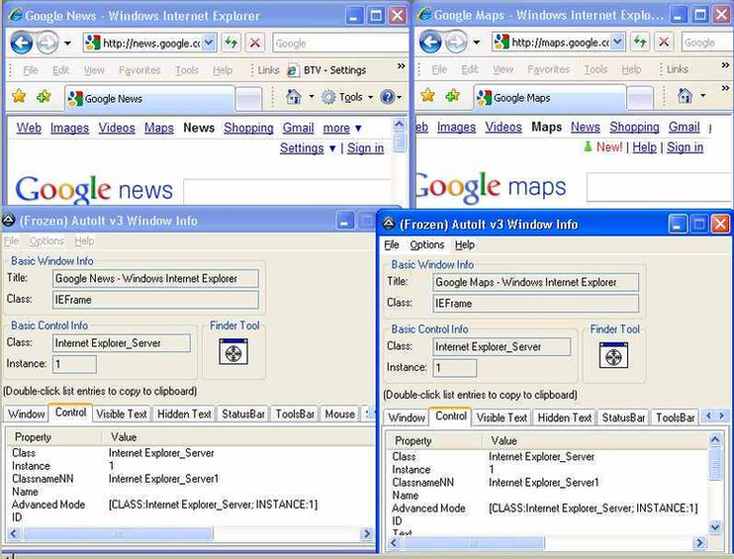Switch to Window tab in right AutoIt window
This screenshot has height=559, width=734.
tap(406, 418)
